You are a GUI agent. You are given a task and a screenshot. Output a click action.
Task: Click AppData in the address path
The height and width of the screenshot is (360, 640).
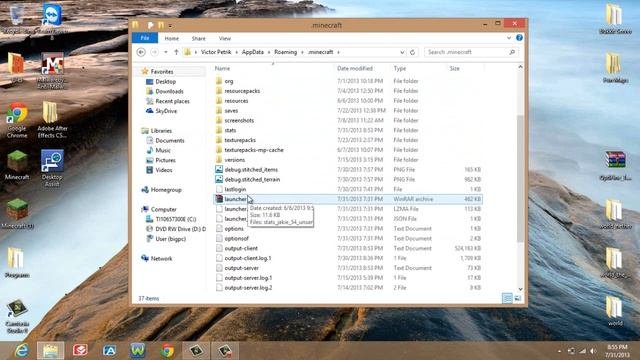pos(253,52)
